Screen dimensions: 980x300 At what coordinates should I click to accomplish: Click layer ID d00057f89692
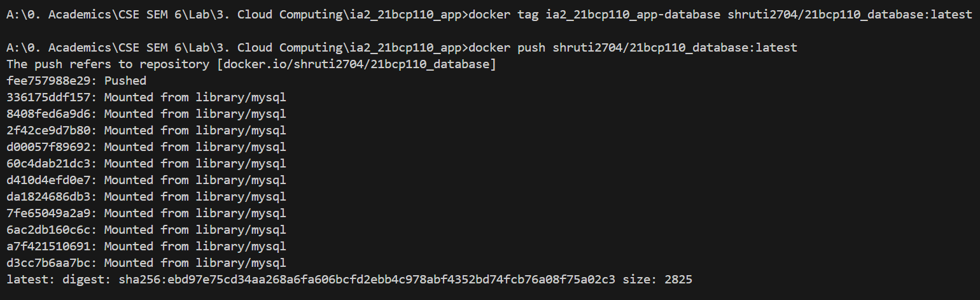(x=51, y=147)
